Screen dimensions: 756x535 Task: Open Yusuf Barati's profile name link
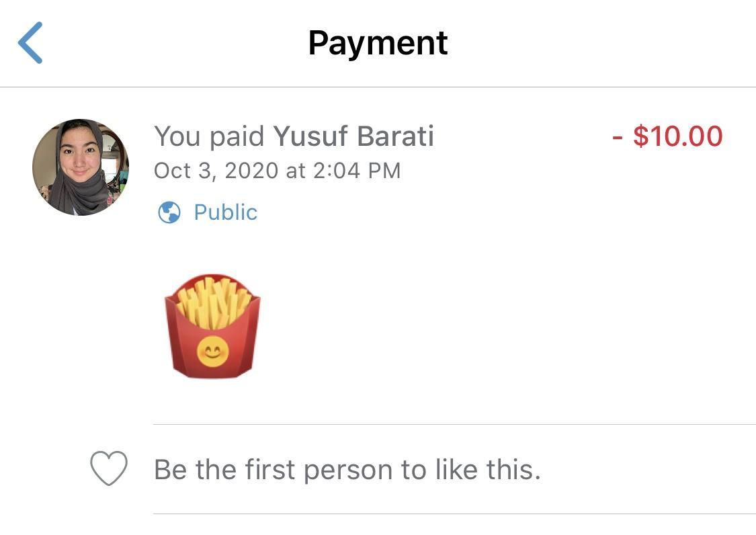click(x=353, y=136)
